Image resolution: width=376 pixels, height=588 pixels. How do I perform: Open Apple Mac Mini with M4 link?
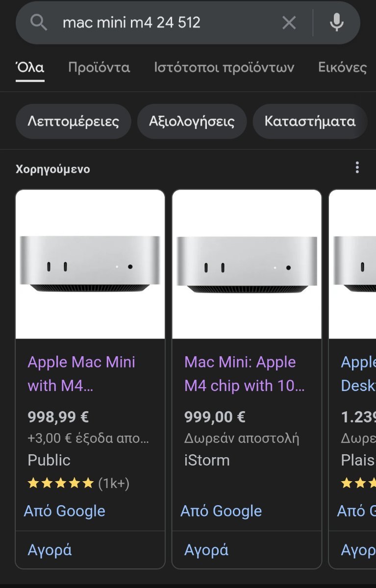[x=81, y=374]
